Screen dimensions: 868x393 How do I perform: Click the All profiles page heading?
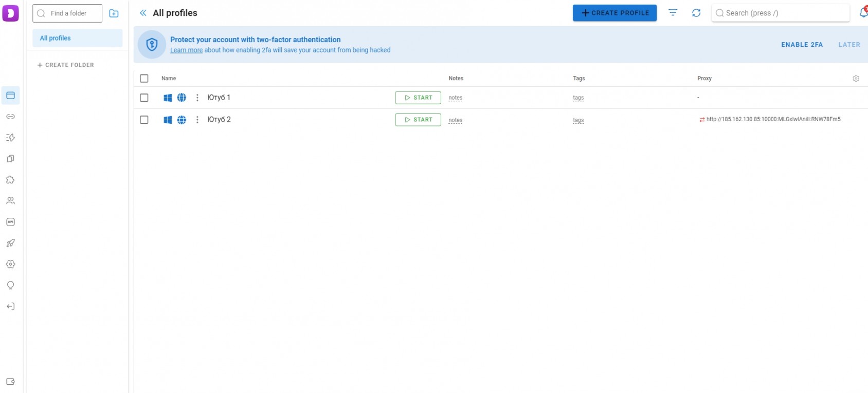[175, 13]
